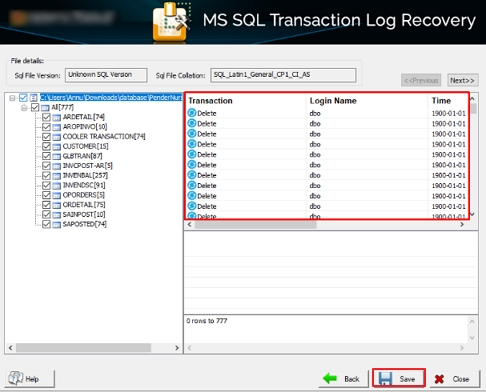Click the tree panel horizontal scrollbar thumb

(83, 348)
